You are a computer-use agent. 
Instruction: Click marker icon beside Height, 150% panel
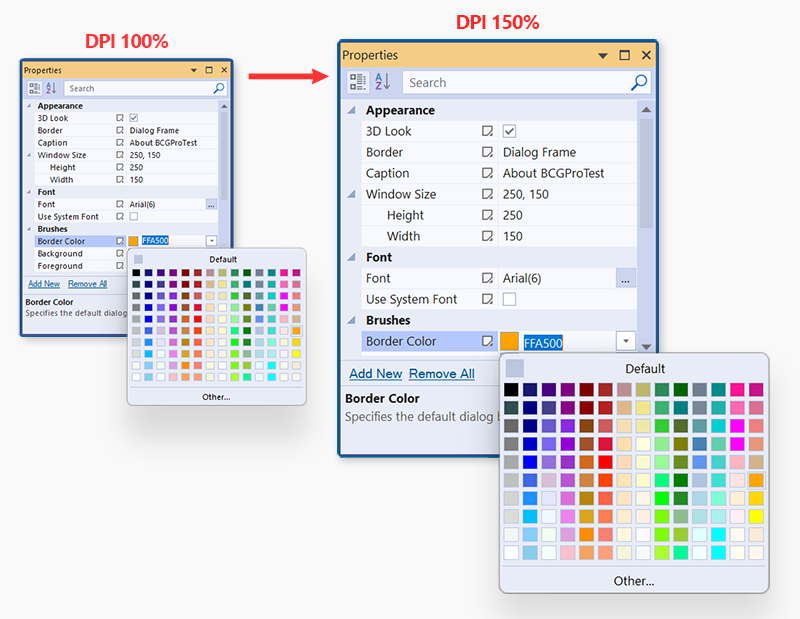point(487,215)
